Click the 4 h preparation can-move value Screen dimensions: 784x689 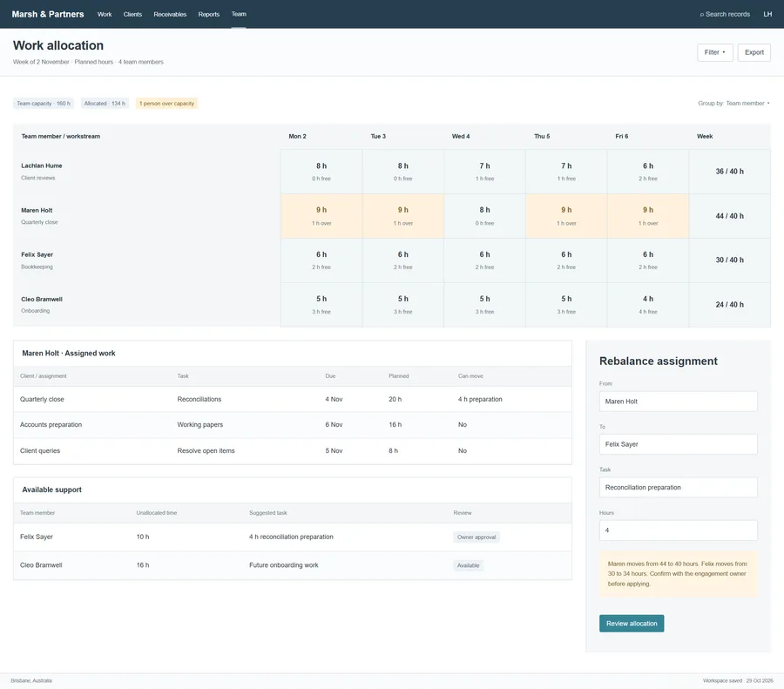coord(480,399)
